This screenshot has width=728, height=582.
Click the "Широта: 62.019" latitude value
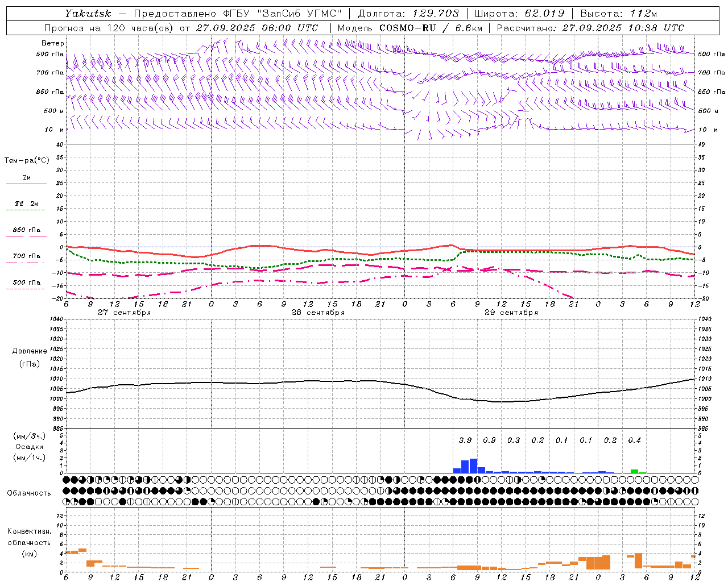[x=519, y=14]
